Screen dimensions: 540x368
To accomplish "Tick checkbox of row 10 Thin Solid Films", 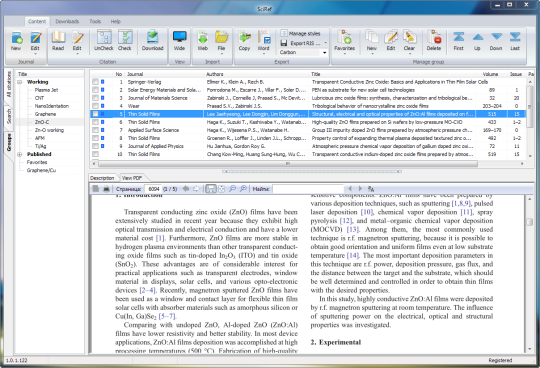I will 95,154.
